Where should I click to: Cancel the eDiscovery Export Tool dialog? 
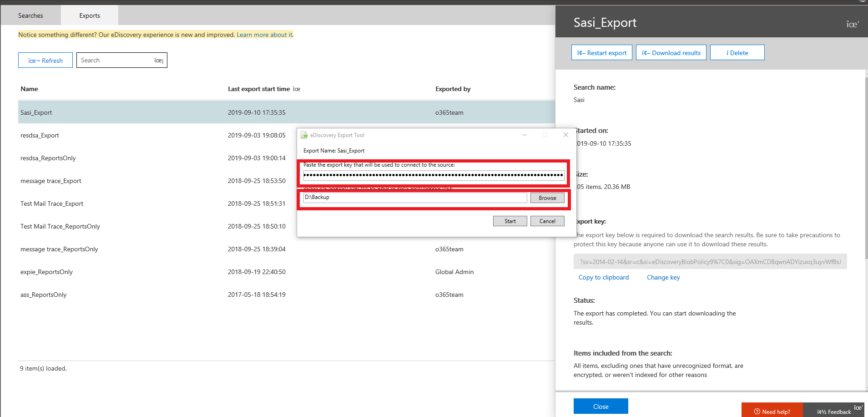[x=547, y=221]
